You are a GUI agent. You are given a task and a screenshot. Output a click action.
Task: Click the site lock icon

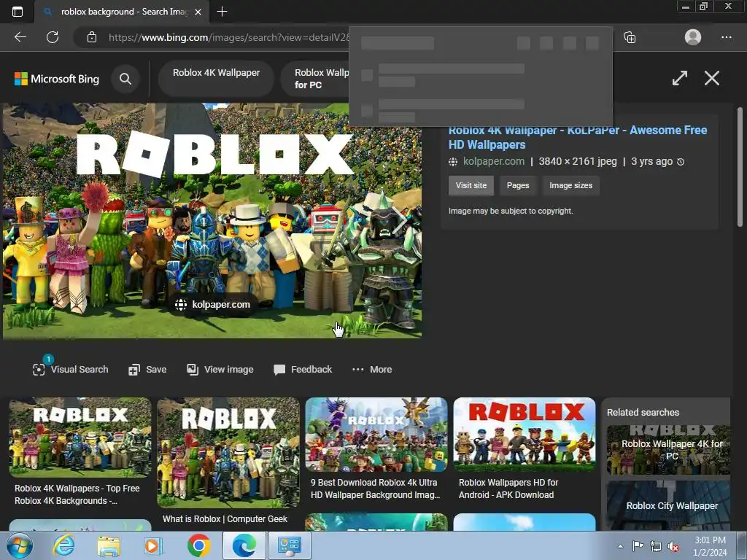point(92,37)
